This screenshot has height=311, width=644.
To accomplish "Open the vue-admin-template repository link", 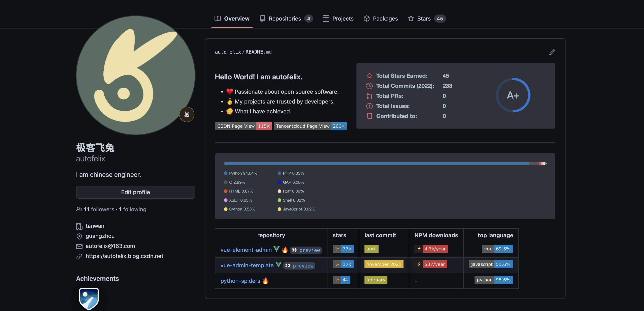I will [247, 265].
